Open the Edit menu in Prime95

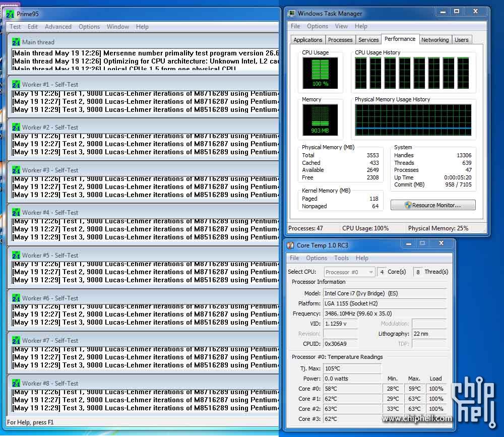tap(32, 27)
